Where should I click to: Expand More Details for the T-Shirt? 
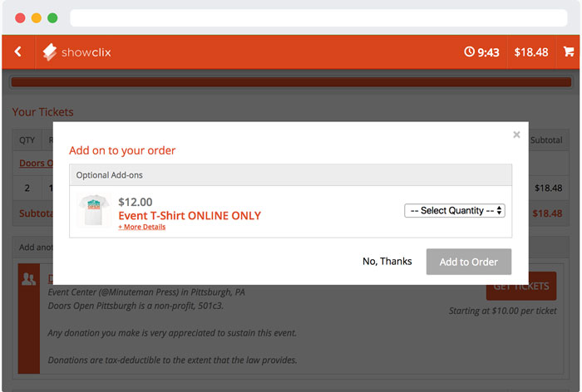141,227
